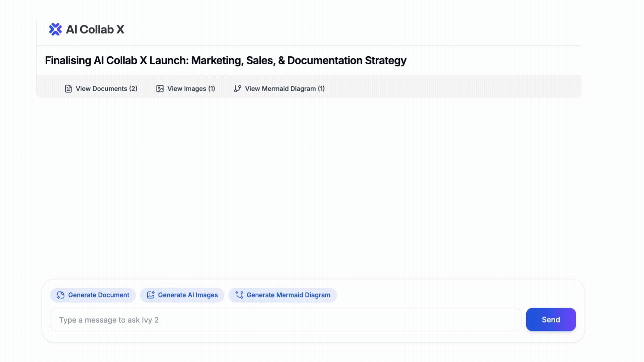Click the message composer panel's blank area

click(x=460, y=294)
